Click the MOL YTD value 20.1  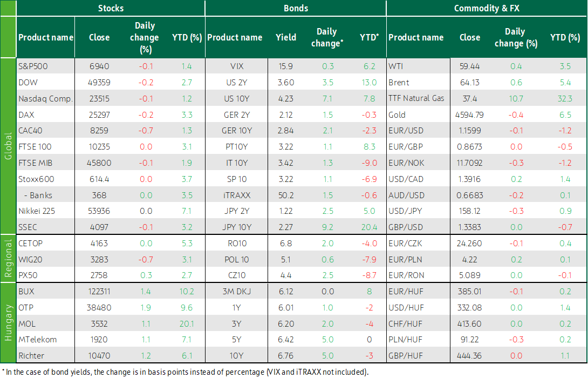click(x=186, y=324)
